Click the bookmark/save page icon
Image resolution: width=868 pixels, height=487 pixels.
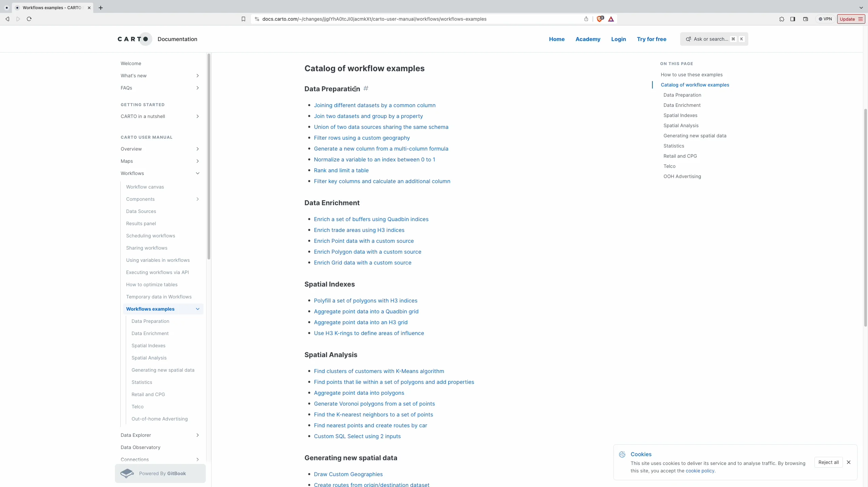coord(243,18)
